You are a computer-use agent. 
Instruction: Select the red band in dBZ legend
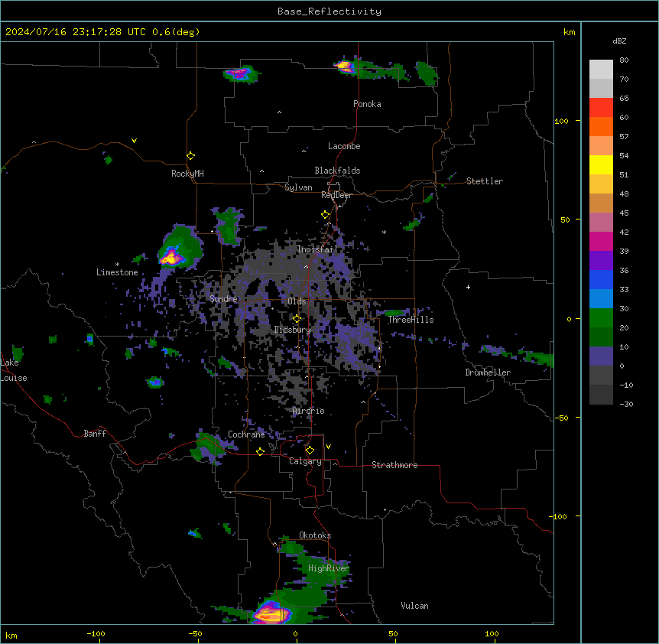601,108
